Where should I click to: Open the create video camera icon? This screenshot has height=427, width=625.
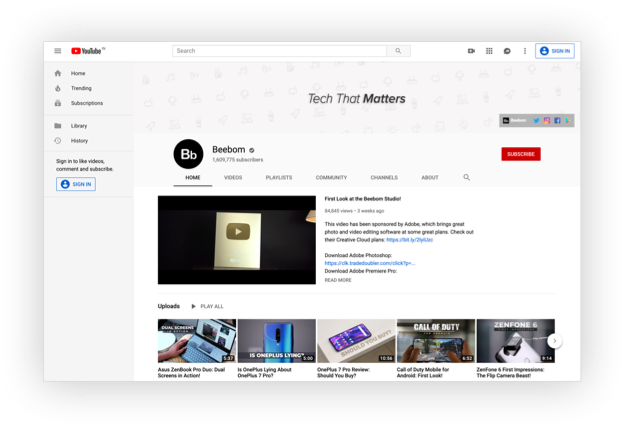(x=471, y=51)
